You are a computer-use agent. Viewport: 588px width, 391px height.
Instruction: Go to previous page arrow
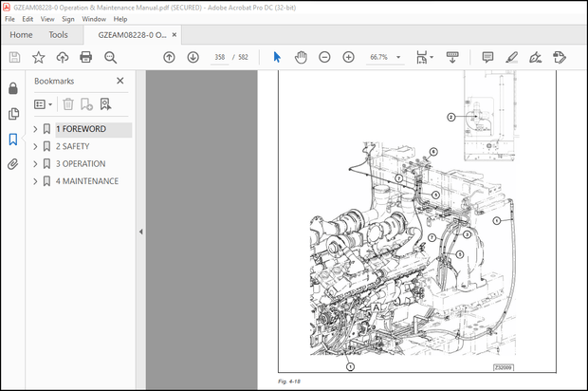coord(169,57)
